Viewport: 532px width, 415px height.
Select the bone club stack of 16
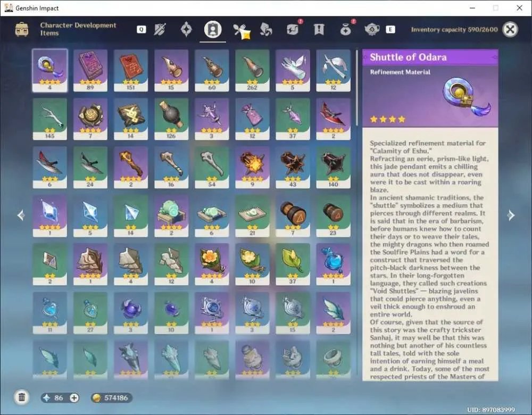coord(171,167)
